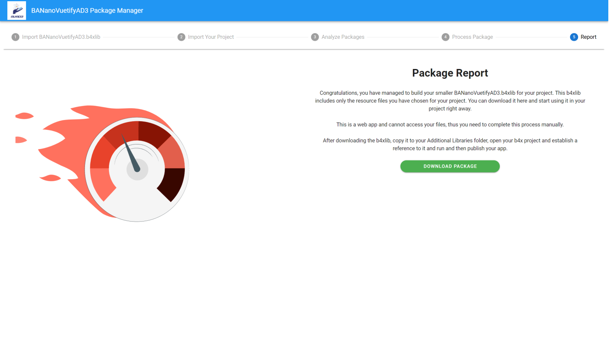Select step 5 Report
Screen dimensions: 612x364
tap(583, 37)
